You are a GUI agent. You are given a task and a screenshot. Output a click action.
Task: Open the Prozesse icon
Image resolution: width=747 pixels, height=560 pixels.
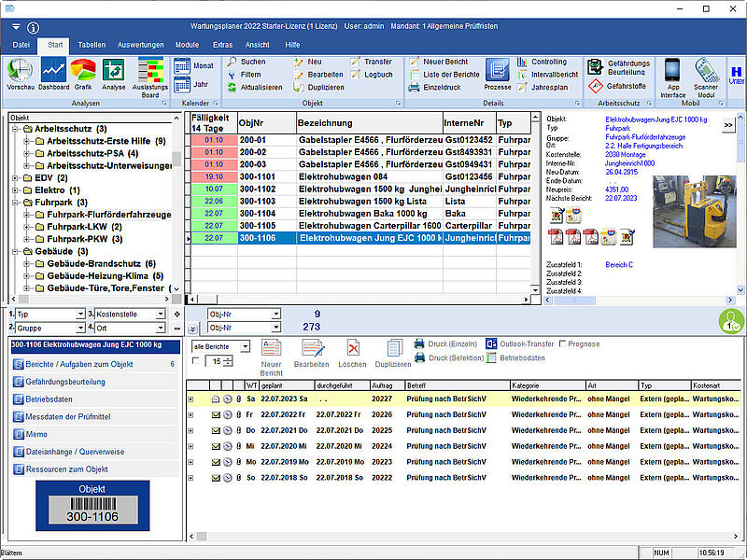(498, 71)
